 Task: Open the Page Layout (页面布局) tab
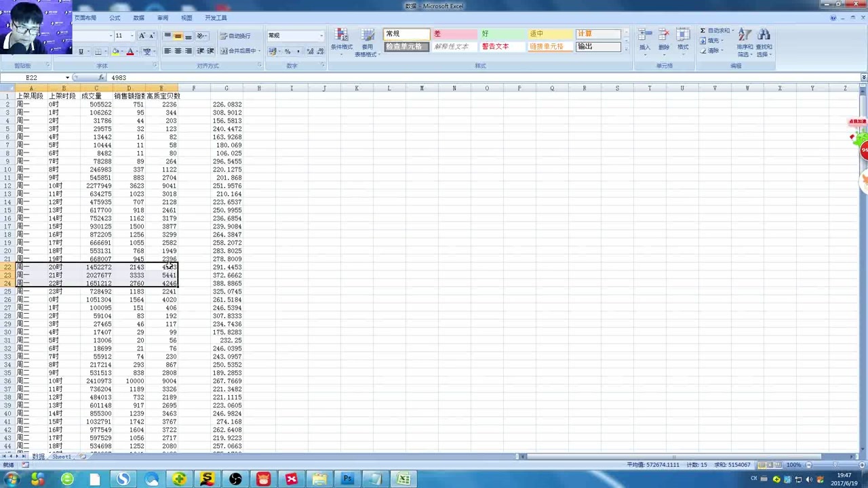pos(85,18)
